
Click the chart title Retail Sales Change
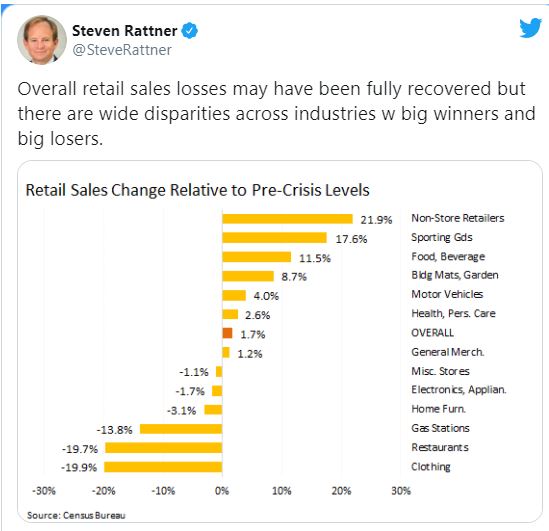[x=197, y=190]
